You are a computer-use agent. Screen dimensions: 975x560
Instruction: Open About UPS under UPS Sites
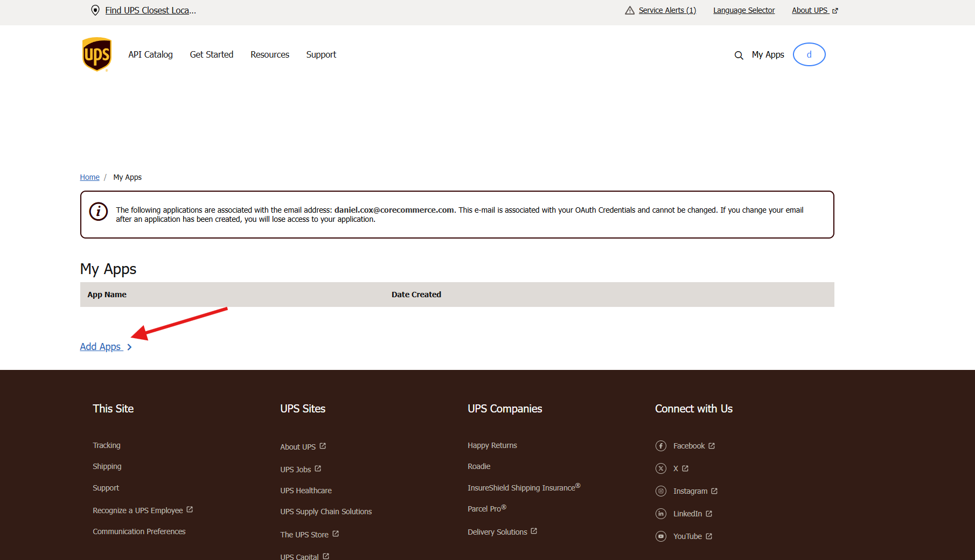[298, 447]
